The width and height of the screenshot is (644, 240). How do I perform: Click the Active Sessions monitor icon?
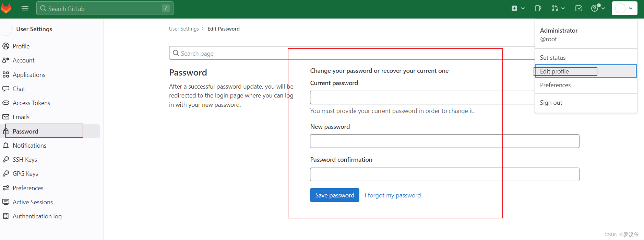[6, 202]
